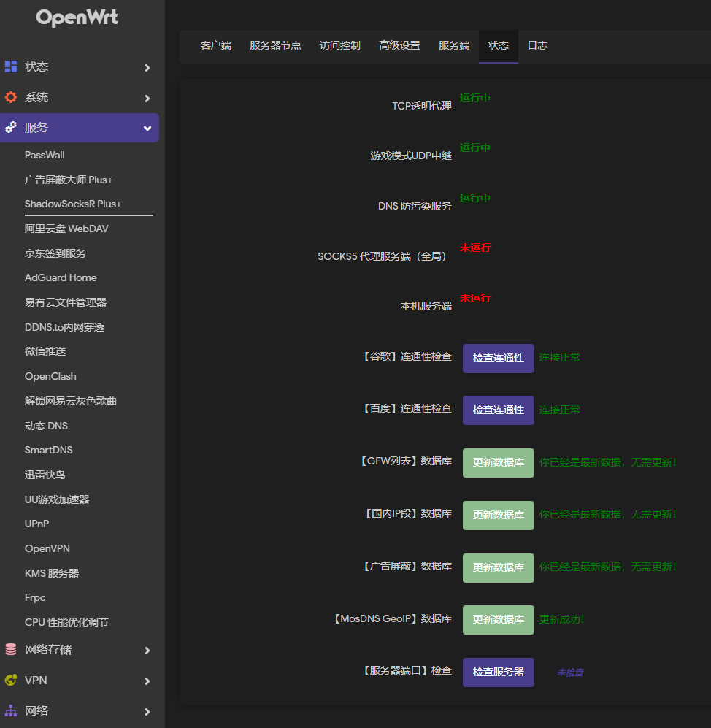
Task: Click the 网络存储 database icon
Action: coord(11,649)
